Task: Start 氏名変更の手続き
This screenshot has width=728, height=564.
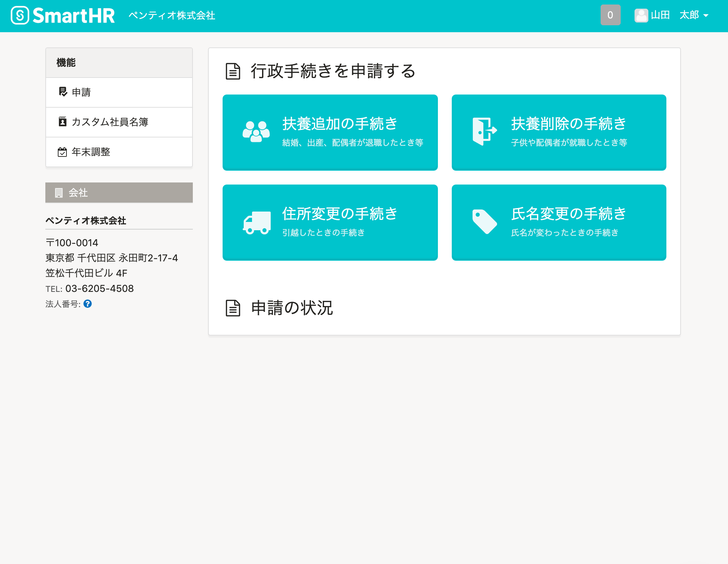Action: coord(559,222)
